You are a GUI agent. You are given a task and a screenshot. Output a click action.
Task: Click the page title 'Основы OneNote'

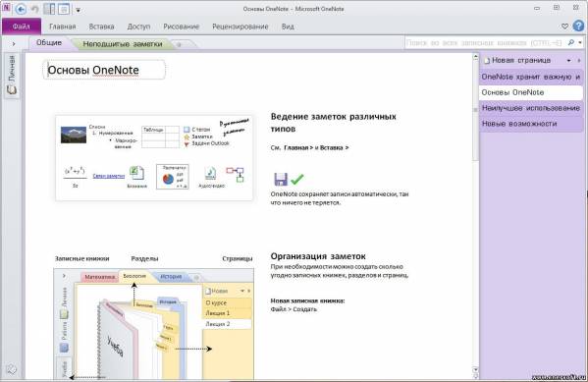tap(93, 70)
